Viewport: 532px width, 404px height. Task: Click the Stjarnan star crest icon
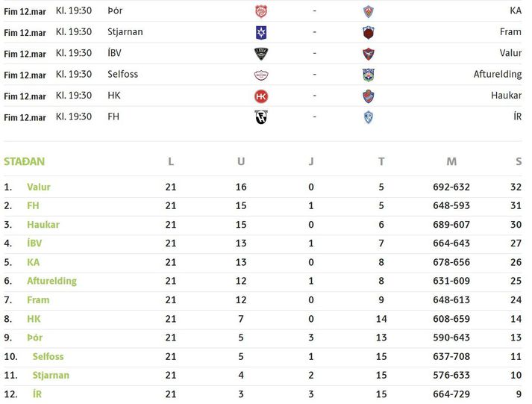(x=260, y=32)
